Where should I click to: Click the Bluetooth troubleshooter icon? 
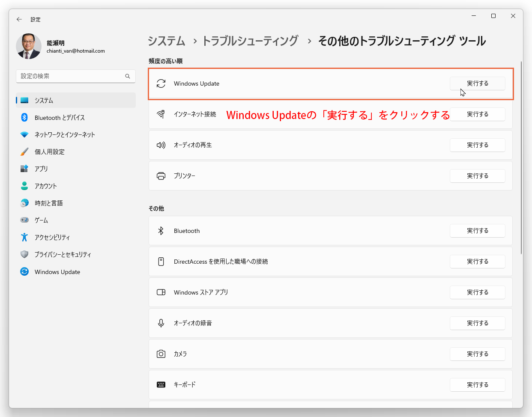[161, 231]
